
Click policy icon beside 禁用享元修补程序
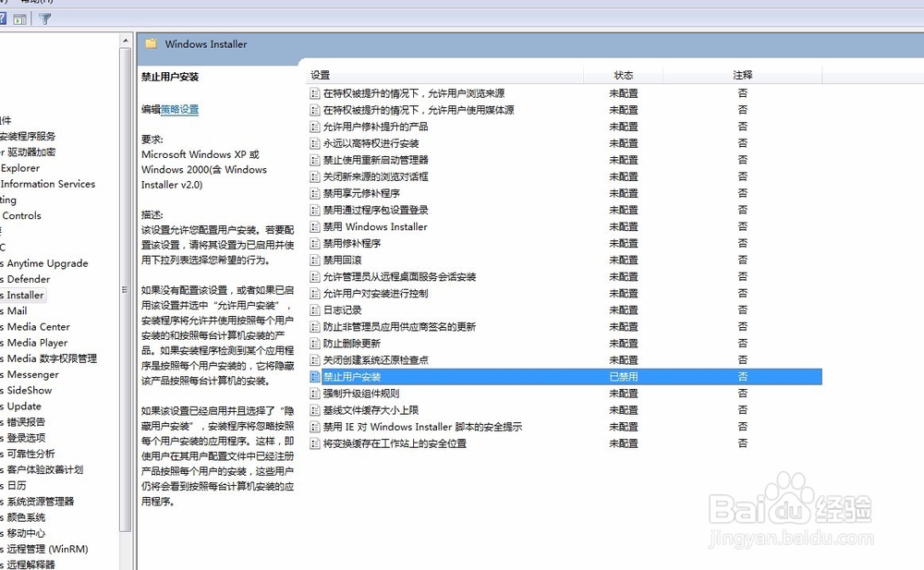click(x=315, y=193)
